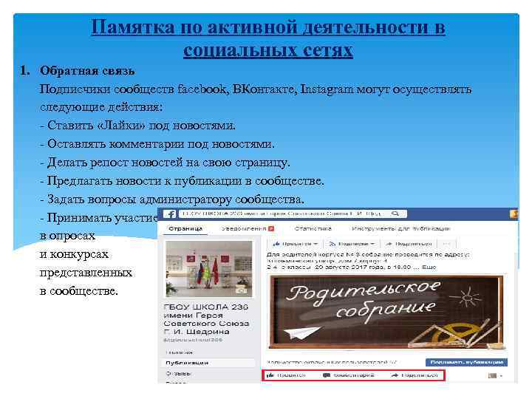Viewport: 532px width, 399px height.
Task: Like the post with Нравится button
Action: (287, 375)
